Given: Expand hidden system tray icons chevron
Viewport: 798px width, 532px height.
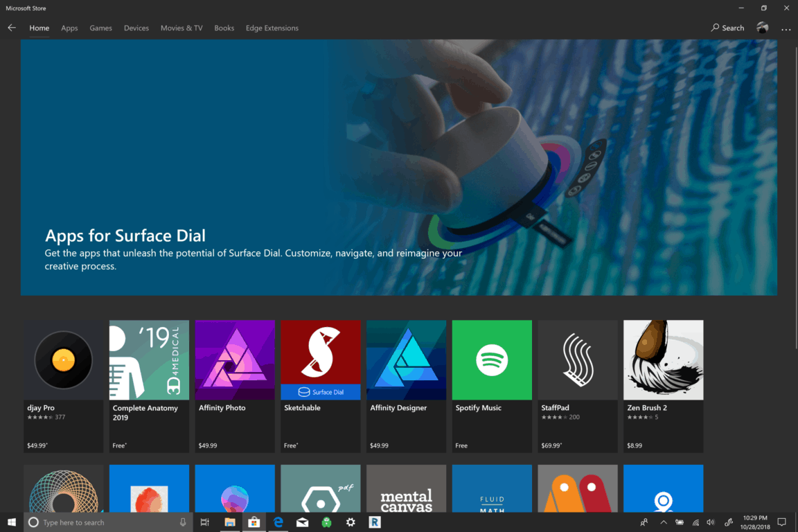Looking at the screenshot, I should pos(663,522).
